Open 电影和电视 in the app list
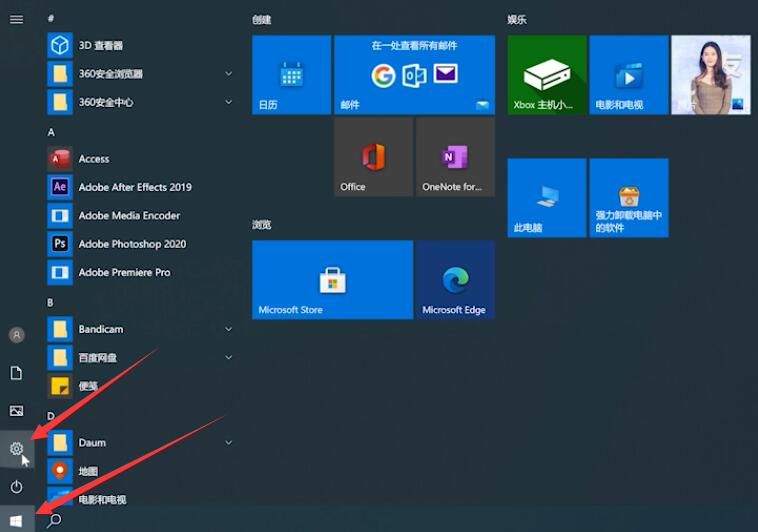The width and height of the screenshot is (758, 532). pyautogui.click(x=140, y=499)
